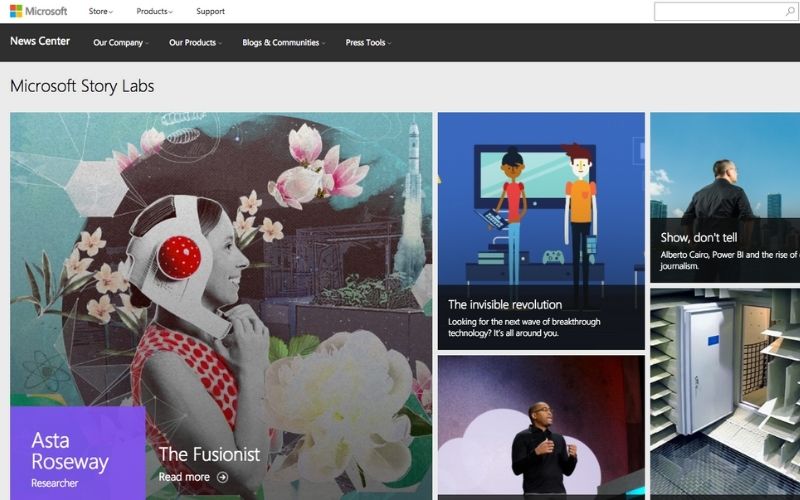Open the Show, don't tell story
Viewport: 800px width, 500px height.
[698, 237]
